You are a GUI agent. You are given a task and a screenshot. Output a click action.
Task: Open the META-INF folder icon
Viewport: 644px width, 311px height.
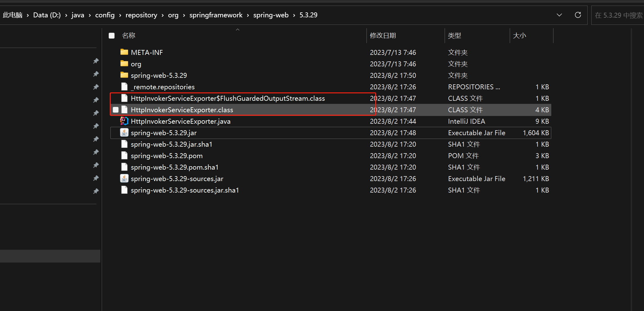pyautogui.click(x=124, y=52)
